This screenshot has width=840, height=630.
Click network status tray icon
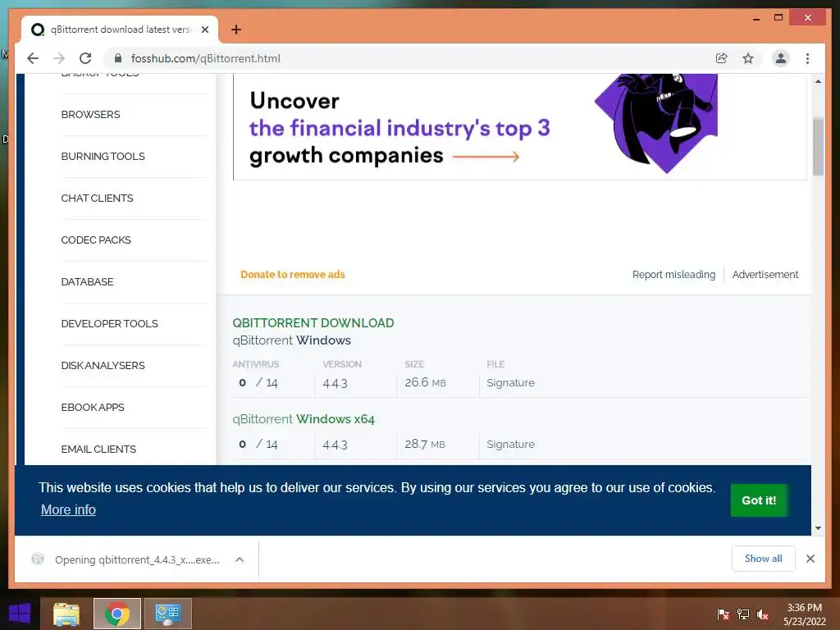coord(743,614)
